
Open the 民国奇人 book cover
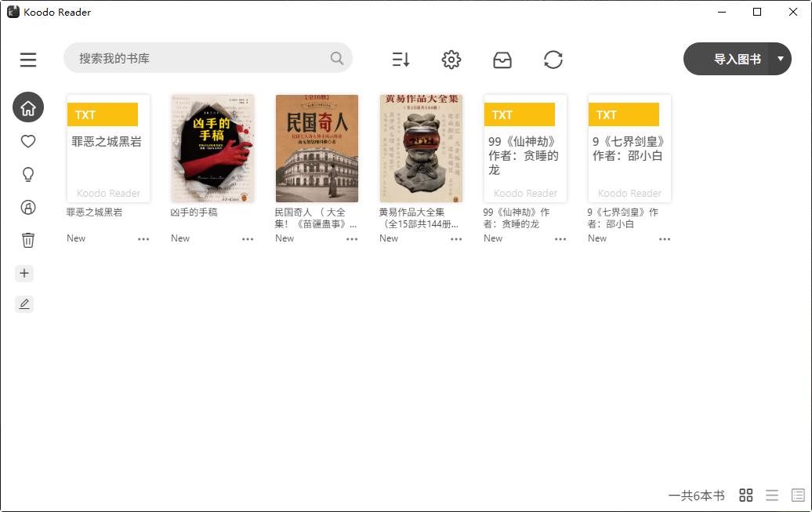tap(317, 148)
